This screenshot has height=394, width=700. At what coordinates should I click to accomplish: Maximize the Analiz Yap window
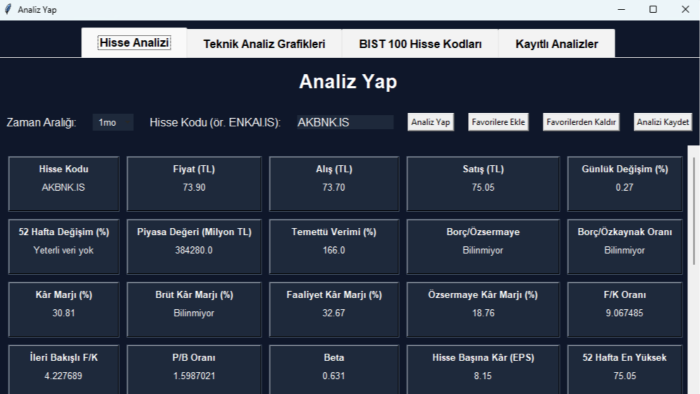(x=653, y=9)
